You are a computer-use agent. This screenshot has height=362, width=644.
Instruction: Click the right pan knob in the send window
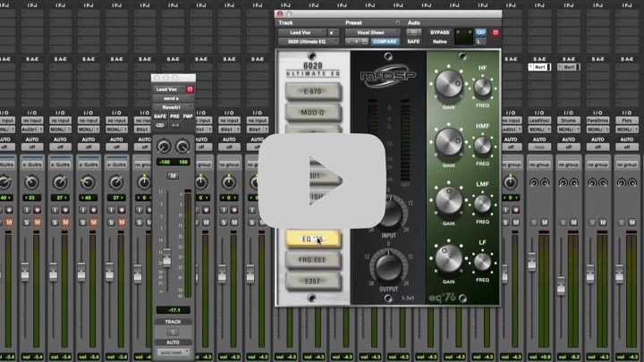click(182, 147)
